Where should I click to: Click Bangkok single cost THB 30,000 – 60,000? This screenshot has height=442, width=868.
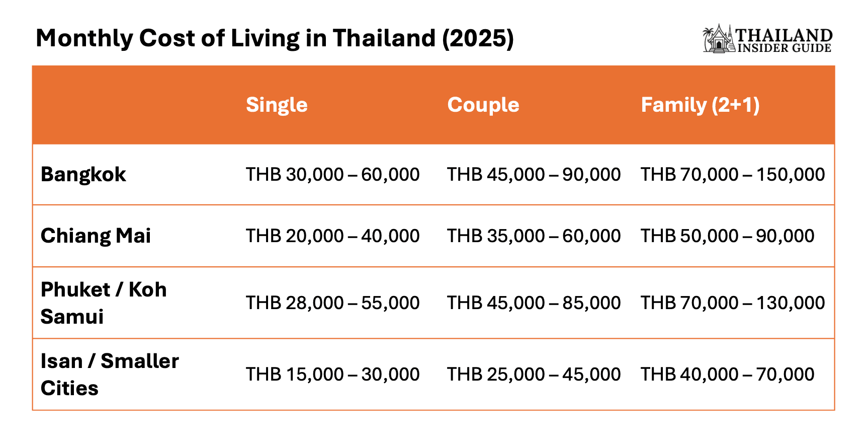(x=332, y=175)
